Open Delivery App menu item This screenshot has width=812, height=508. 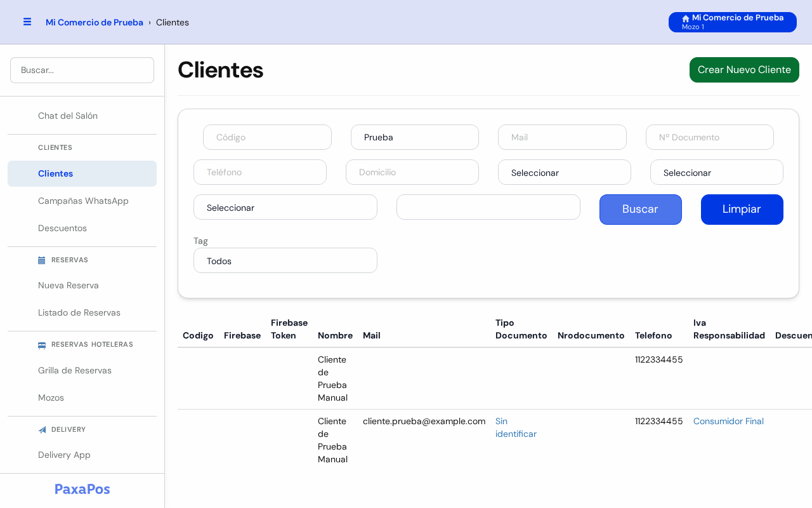pos(82,455)
